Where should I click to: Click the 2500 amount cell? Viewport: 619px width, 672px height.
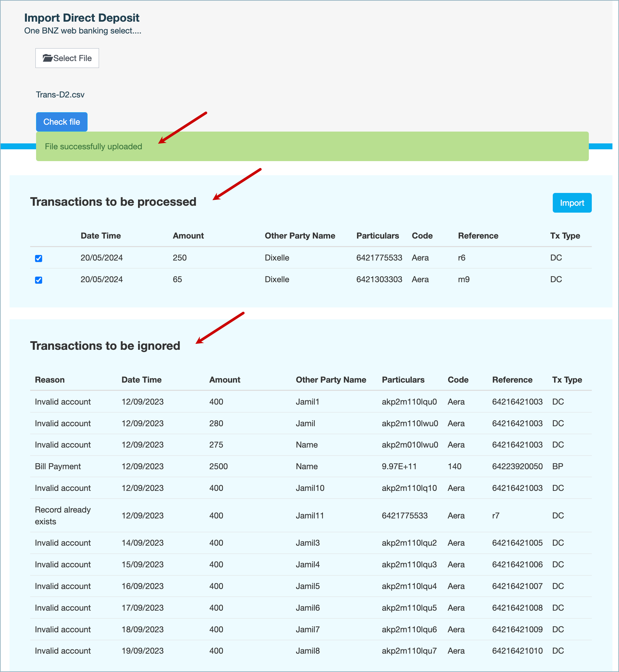coord(218,466)
